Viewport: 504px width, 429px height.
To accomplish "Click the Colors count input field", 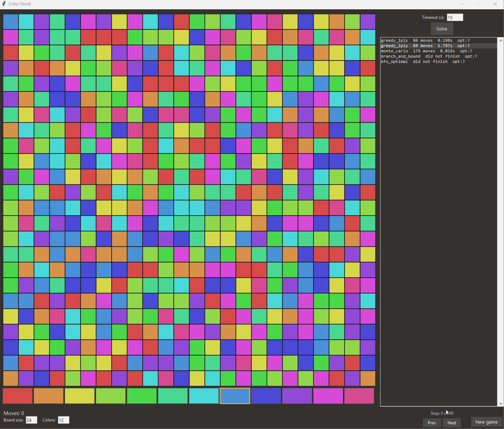I will [63, 420].
